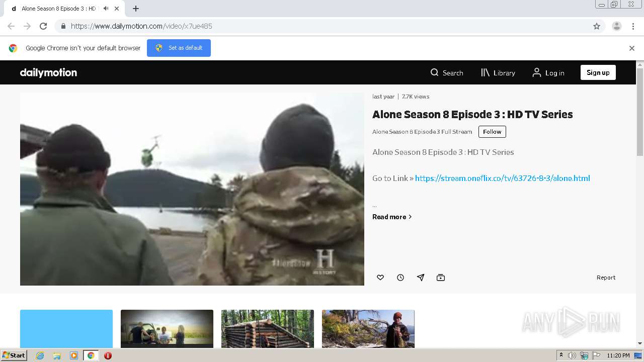Click the video player area
This screenshot has width=644, height=362.
pyautogui.click(x=192, y=189)
